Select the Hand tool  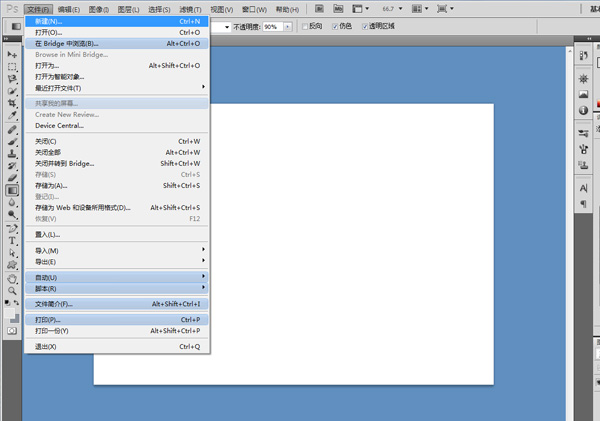pyautogui.click(x=12, y=279)
